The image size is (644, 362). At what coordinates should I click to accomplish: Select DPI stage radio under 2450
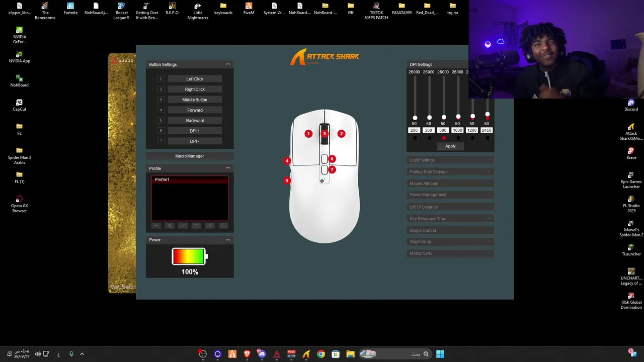coord(487,138)
